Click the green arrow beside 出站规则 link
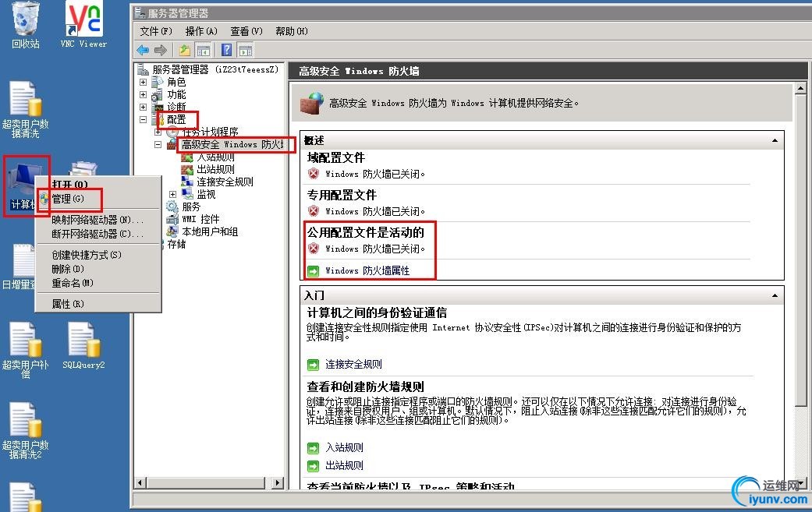Screen dimensions: 812x512 pyautogui.click(x=313, y=467)
